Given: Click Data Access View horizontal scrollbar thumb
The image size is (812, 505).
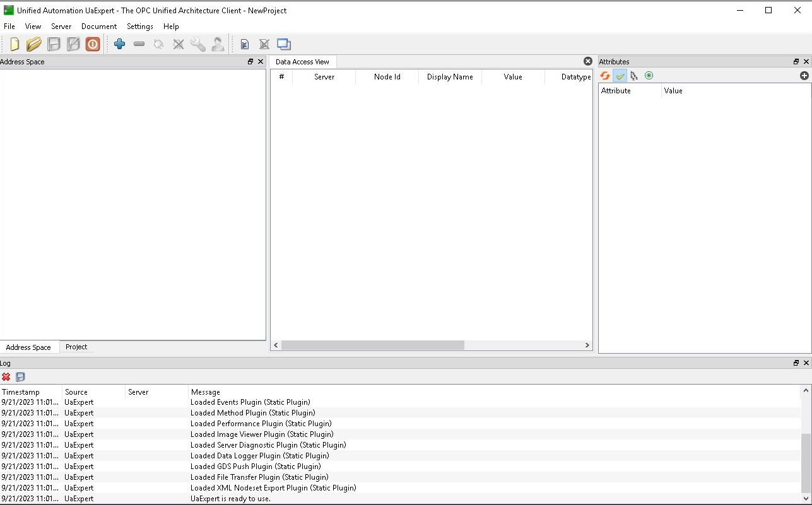Looking at the screenshot, I should coord(372,345).
